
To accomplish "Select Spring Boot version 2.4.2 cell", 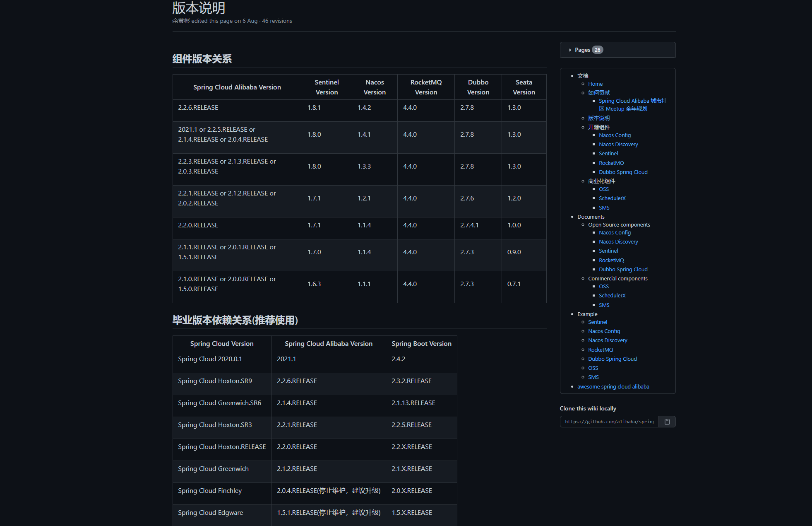I will [421, 362].
